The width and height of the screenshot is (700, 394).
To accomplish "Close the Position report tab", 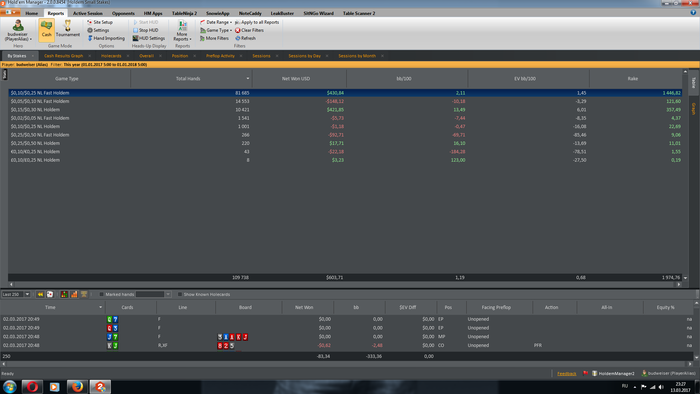I will tap(195, 56).
